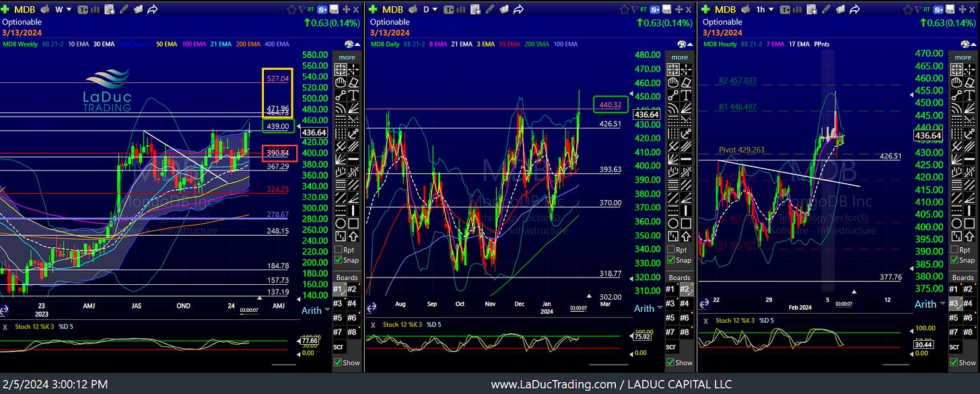The height and width of the screenshot is (394, 980).
Task: Click floppy disk save icon on daily chart
Action: click(x=666, y=9)
